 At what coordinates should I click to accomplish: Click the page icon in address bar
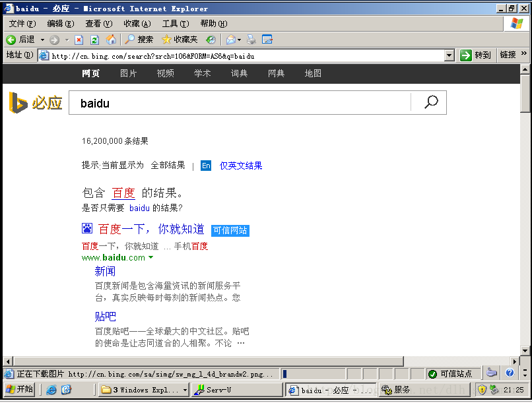pyautogui.click(x=44, y=55)
